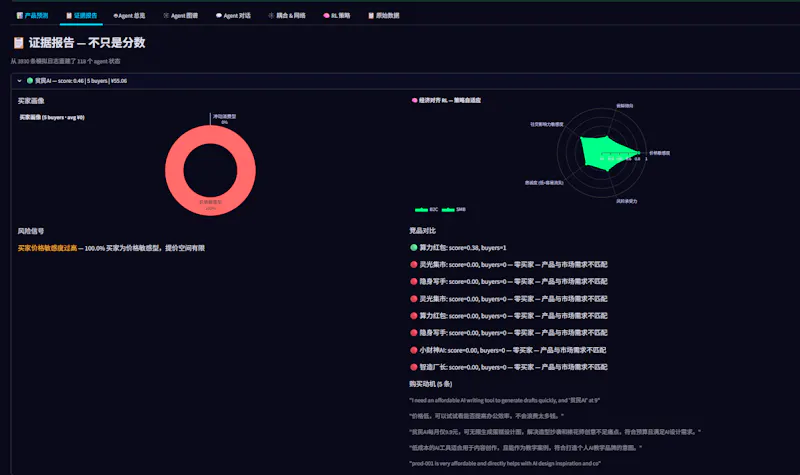Click the 买家价格敏感度过高 risk warning text
This screenshot has height=475, width=800.
coord(47,248)
